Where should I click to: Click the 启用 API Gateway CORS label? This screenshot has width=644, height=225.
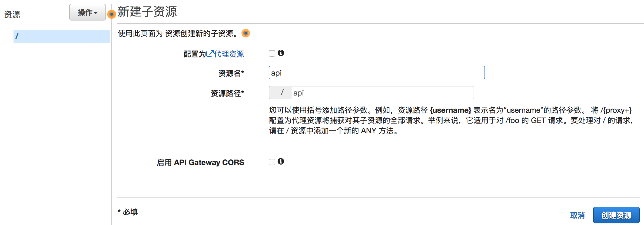point(200,162)
